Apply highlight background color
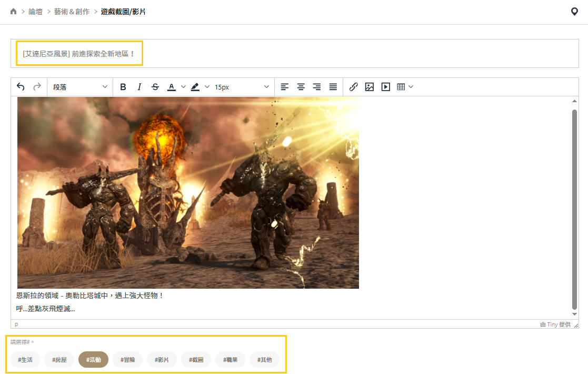 (x=195, y=87)
